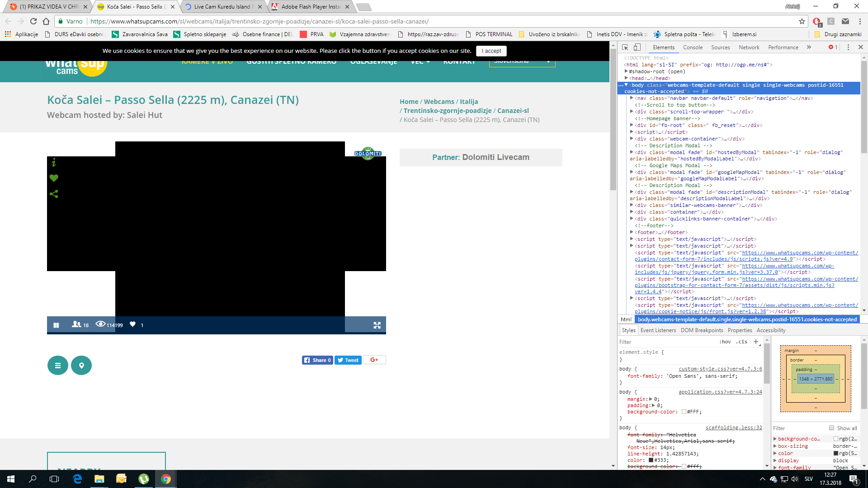Expand the footer element node

point(632,232)
